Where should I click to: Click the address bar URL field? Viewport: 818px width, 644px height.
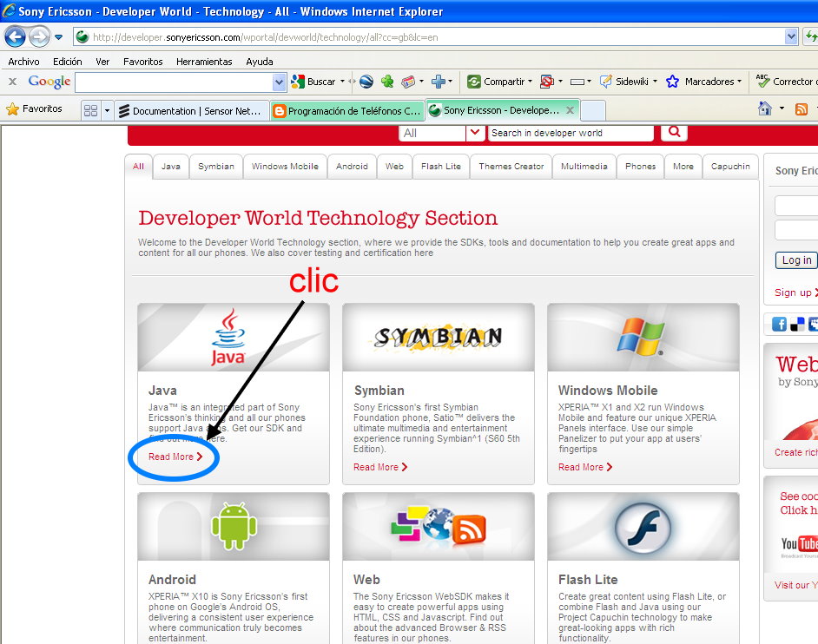[428, 37]
